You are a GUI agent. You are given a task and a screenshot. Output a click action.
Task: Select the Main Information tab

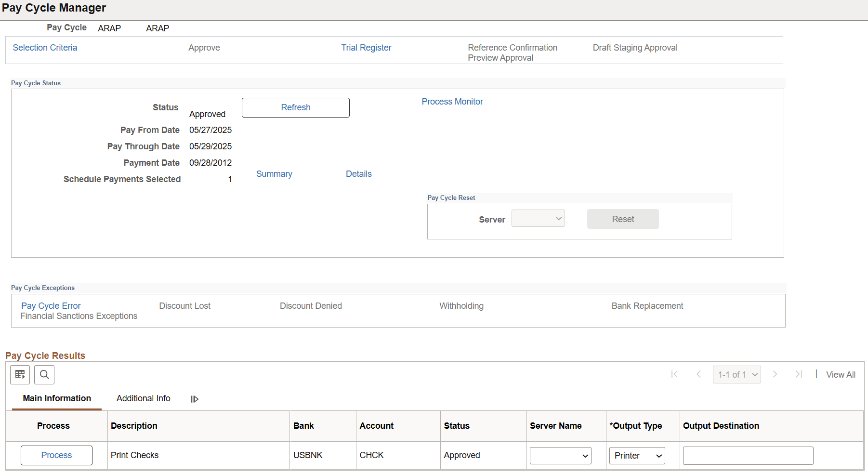point(56,398)
